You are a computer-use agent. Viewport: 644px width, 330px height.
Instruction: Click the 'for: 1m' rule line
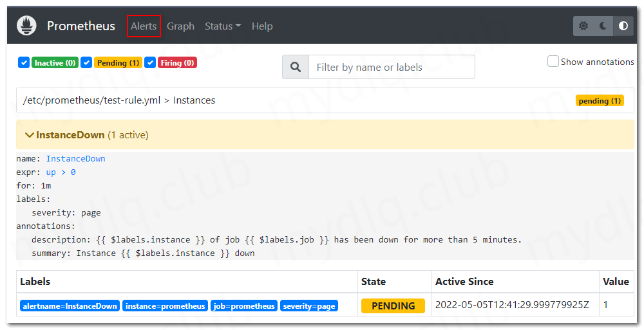click(x=33, y=186)
